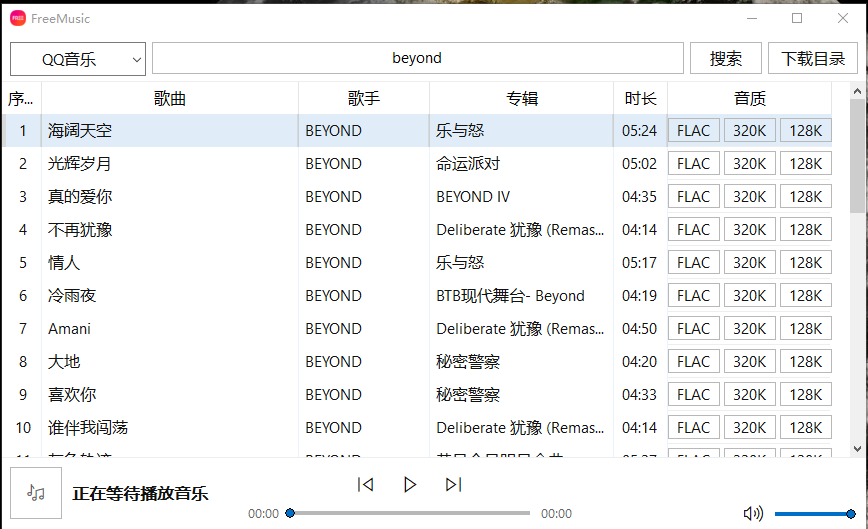Download 冷雨夜 in 320K
The width and height of the screenshot is (868, 529).
tap(750, 295)
